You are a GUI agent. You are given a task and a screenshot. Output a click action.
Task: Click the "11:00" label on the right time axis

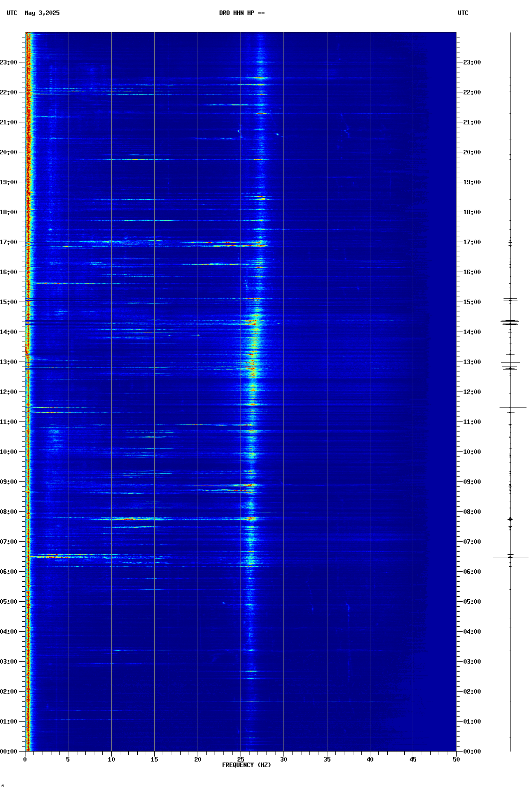point(472,422)
